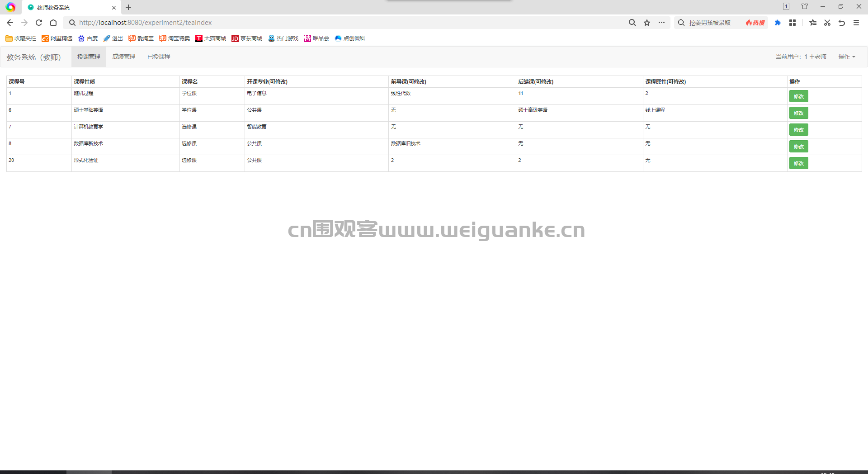Open the 阿里精选 bookmark
Viewport: 868px width, 474px height.
(57, 38)
